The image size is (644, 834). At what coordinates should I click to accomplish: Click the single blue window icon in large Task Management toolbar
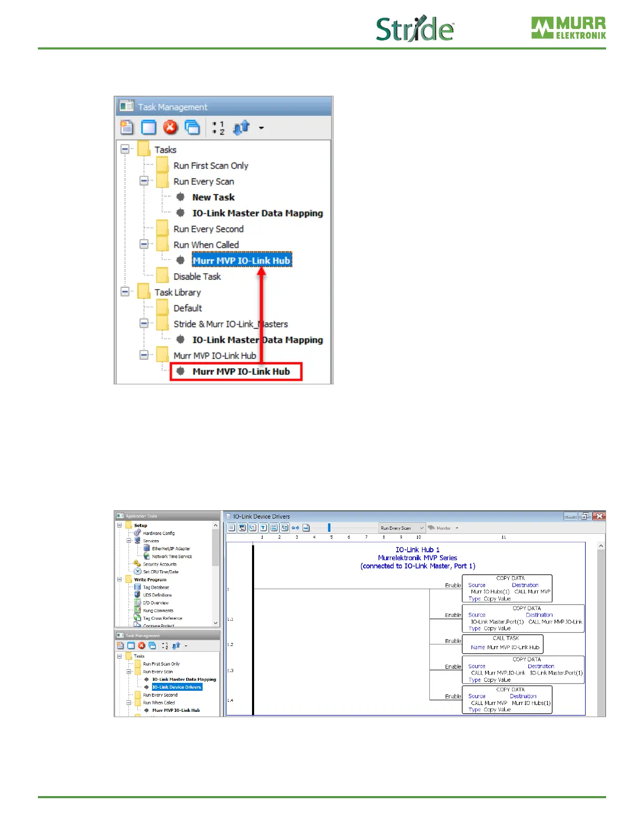[x=149, y=127]
